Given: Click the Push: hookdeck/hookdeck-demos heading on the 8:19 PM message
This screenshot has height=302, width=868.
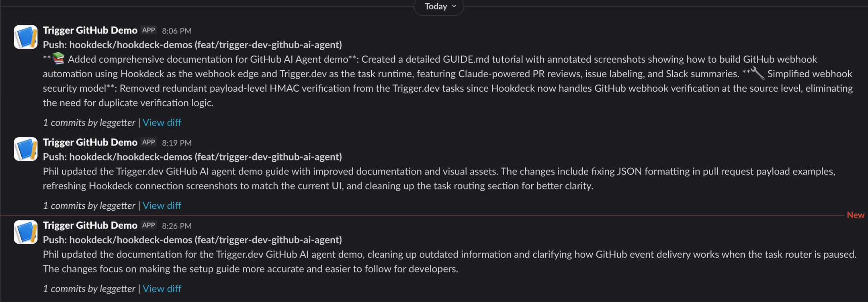Looking at the screenshot, I should click(x=192, y=157).
